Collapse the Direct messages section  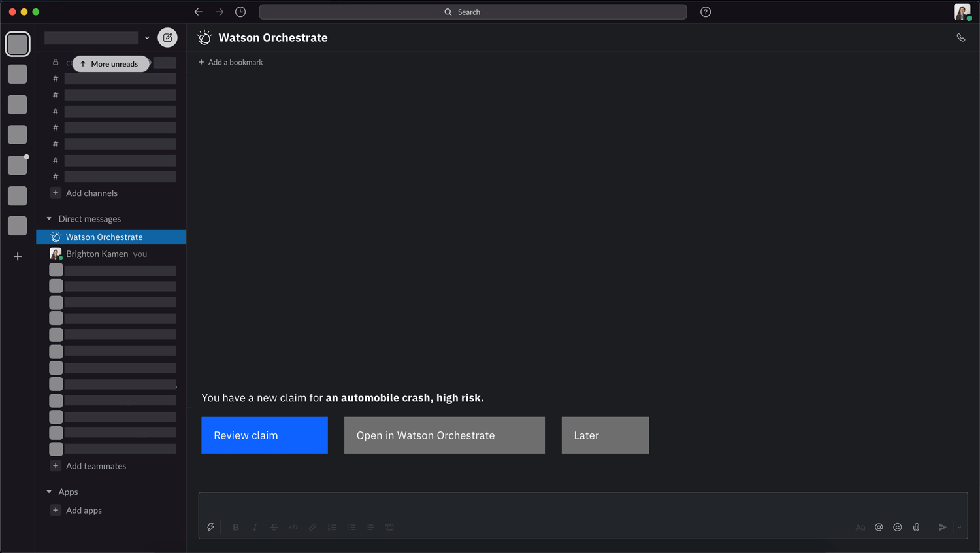[49, 219]
